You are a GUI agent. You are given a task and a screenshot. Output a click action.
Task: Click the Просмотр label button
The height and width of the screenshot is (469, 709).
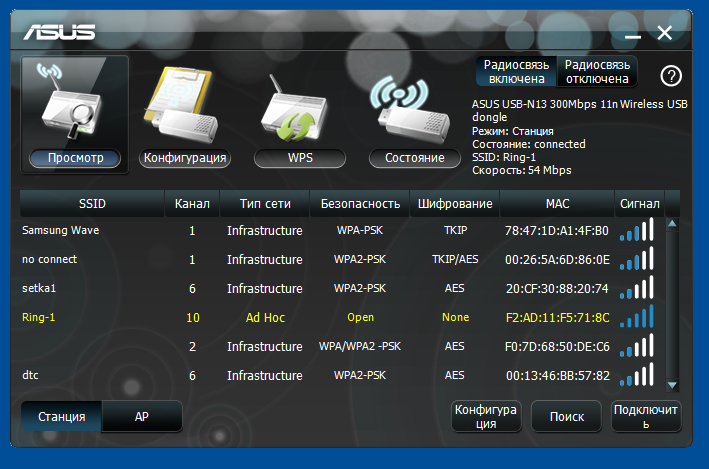pos(76,158)
